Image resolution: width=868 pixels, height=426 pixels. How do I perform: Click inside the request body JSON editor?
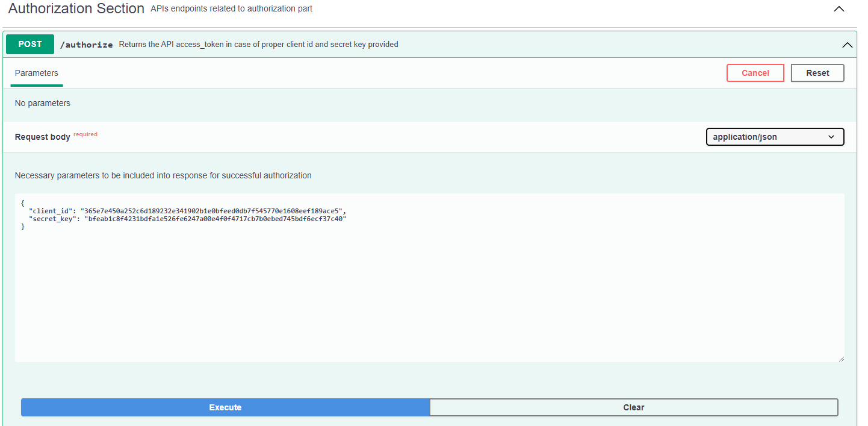coord(430,278)
